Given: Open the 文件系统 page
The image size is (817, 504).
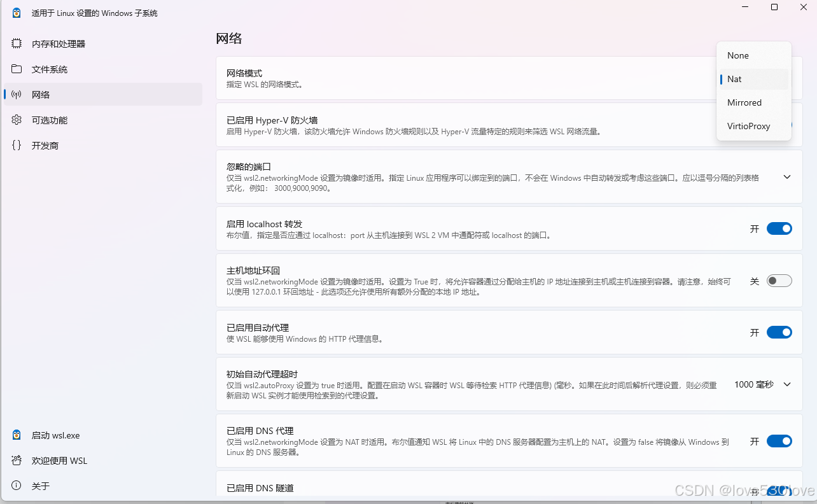Looking at the screenshot, I should pos(103,69).
